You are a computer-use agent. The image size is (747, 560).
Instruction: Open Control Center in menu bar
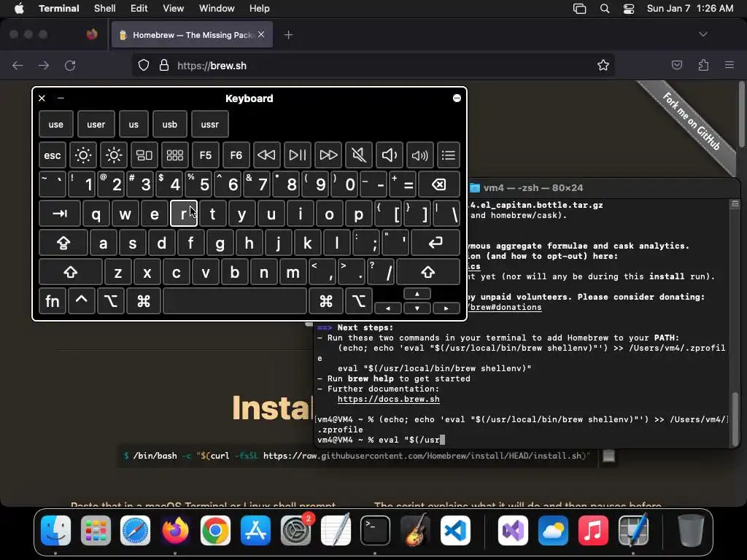tap(629, 9)
